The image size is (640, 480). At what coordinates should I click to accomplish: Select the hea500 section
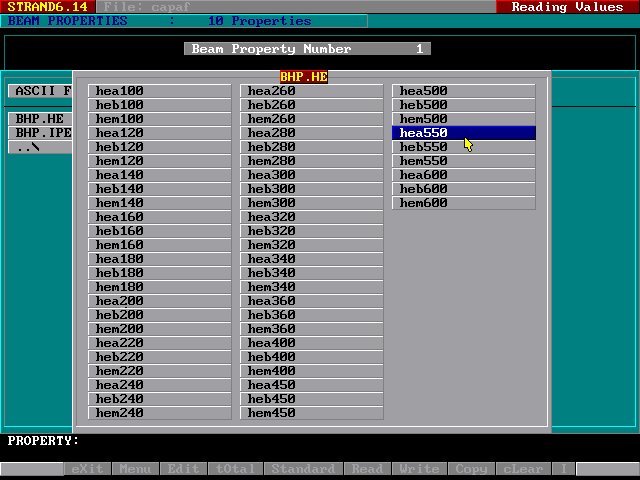463,91
